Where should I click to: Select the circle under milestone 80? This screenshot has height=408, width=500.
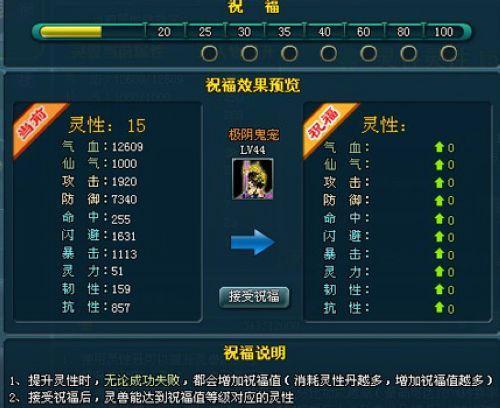tap(408, 54)
